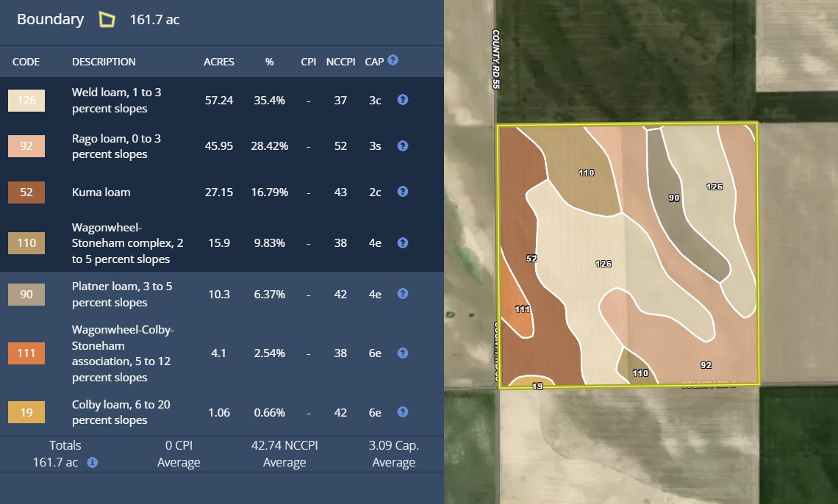Select the 126 Weld loam color swatch
Image resolution: width=838 pixels, height=504 pixels.
click(x=26, y=101)
